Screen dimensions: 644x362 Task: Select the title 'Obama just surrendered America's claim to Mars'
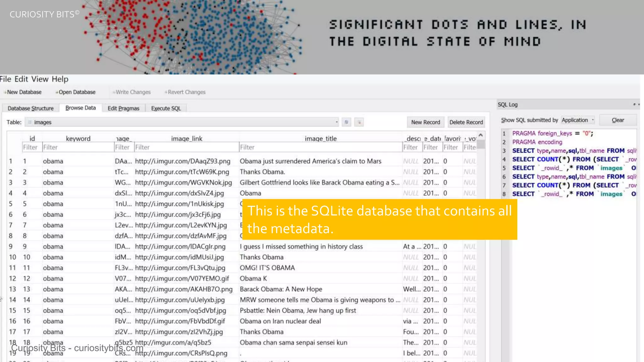[x=310, y=161]
